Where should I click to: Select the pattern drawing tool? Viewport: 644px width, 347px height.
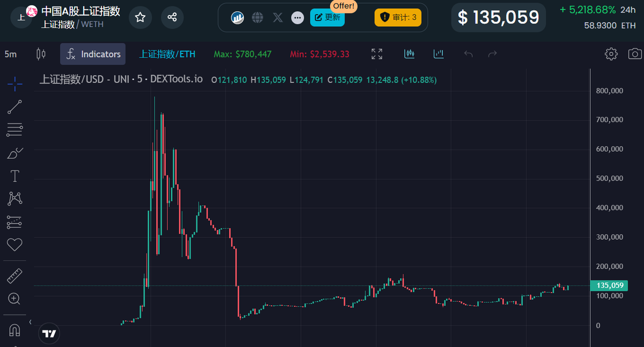[x=14, y=198]
